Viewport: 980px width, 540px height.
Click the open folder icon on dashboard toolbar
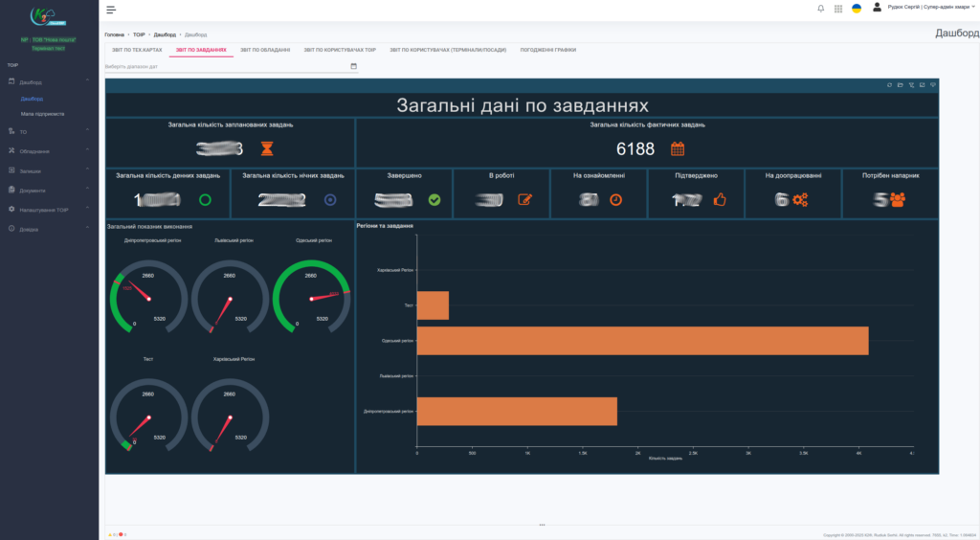(x=900, y=85)
